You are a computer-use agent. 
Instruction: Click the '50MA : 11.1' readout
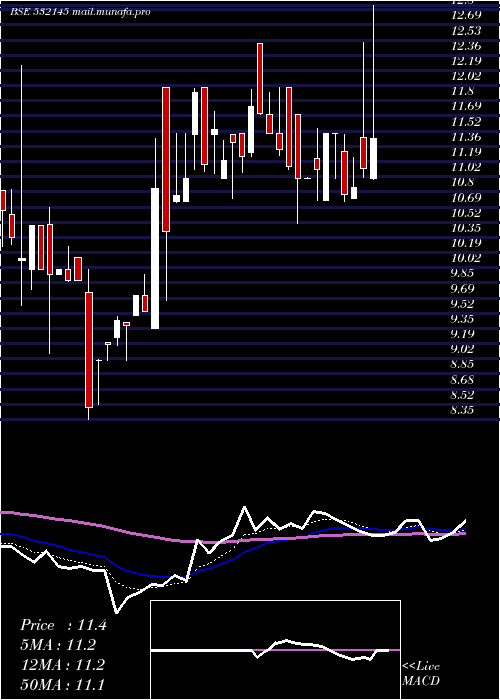(62, 684)
